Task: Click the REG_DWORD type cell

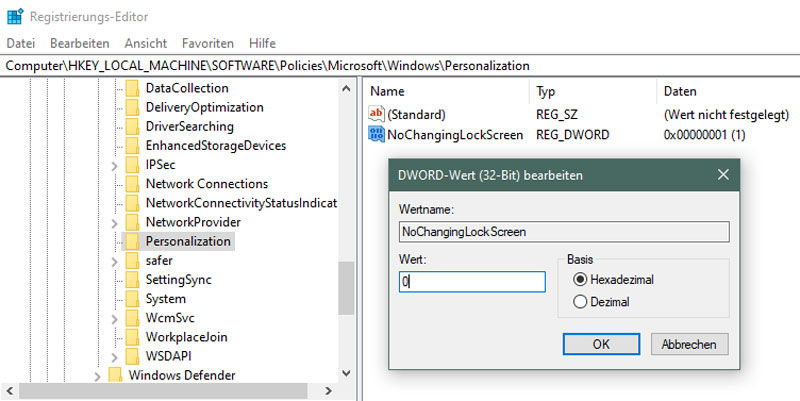Action: tap(572, 135)
